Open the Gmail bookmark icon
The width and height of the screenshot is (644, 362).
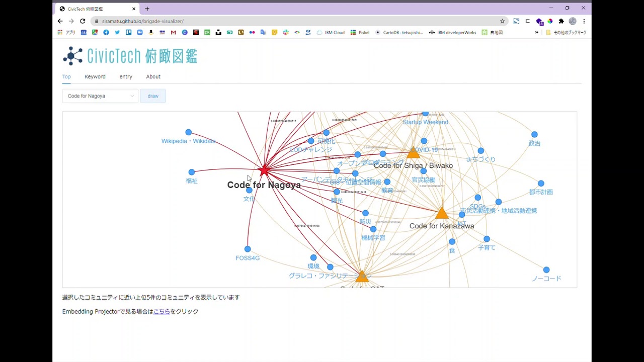point(174,32)
